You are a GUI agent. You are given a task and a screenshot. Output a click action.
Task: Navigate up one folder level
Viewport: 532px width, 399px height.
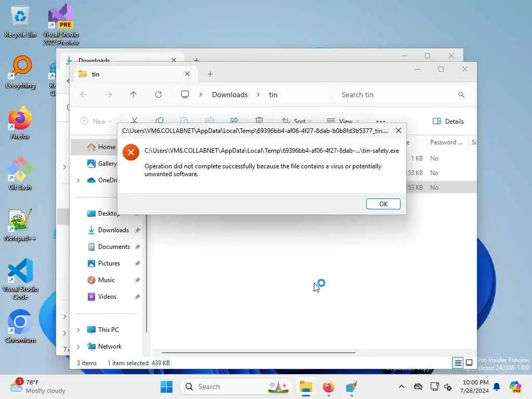[x=133, y=95]
